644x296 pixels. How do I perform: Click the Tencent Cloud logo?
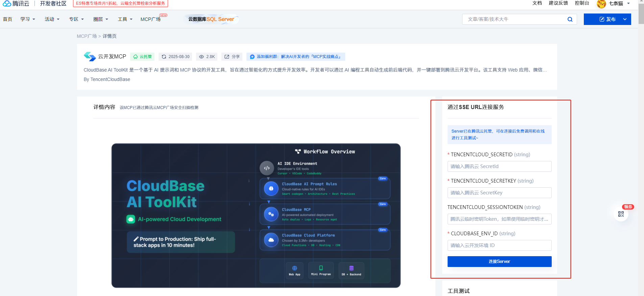[16, 3]
